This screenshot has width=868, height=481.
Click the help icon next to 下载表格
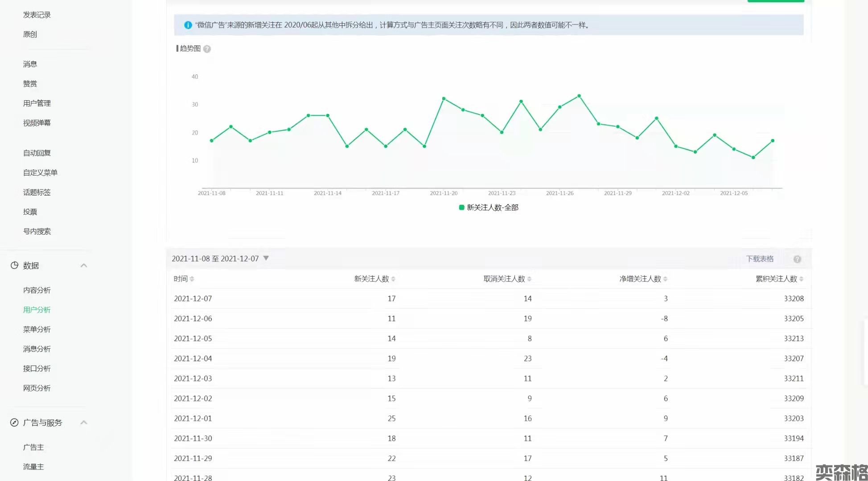797,259
